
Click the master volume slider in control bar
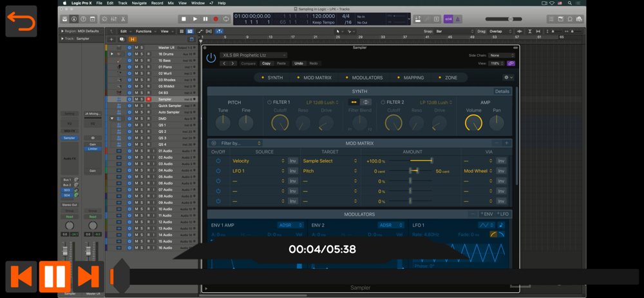pyautogui.click(x=505, y=19)
